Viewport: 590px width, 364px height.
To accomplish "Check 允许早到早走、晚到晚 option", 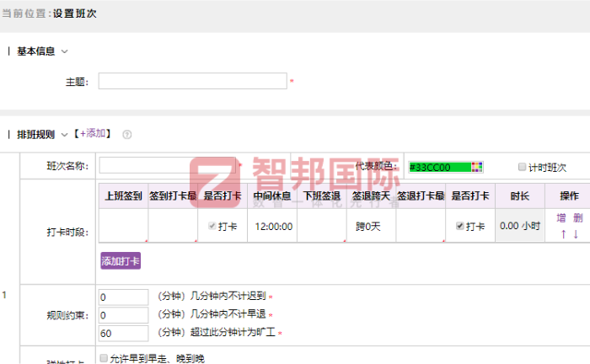I will click(104, 358).
